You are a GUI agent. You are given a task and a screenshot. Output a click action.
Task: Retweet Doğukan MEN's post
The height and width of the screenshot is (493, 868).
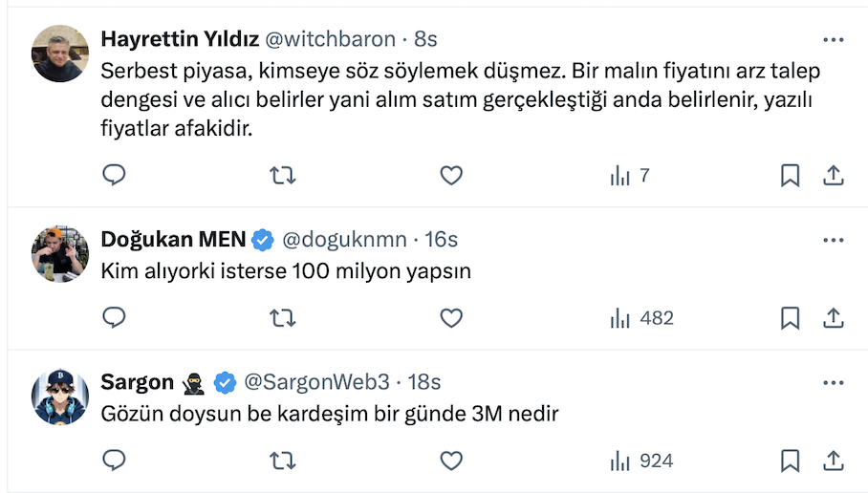click(282, 317)
